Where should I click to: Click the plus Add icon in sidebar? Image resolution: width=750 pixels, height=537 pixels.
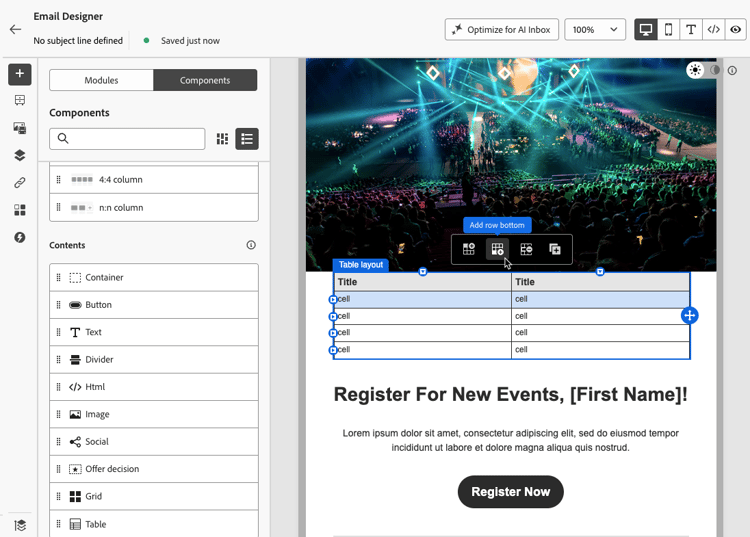pyautogui.click(x=20, y=74)
